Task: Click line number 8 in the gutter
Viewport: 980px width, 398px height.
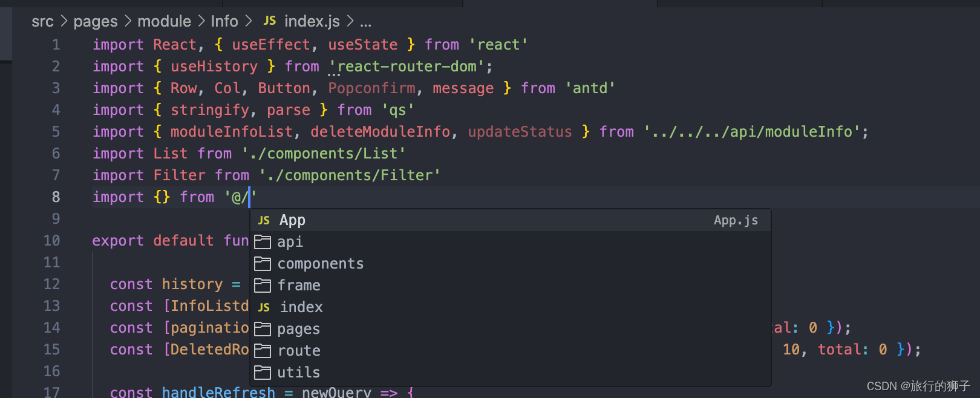Action: click(56, 197)
